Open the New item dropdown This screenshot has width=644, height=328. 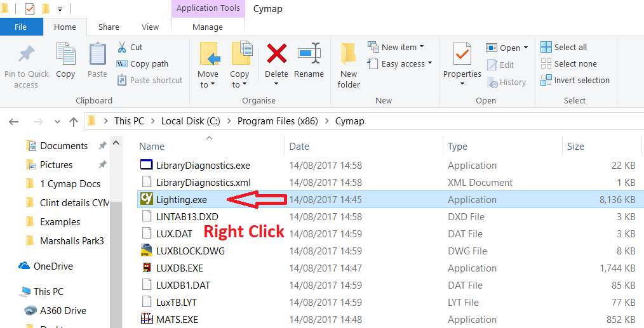pyautogui.click(x=396, y=47)
